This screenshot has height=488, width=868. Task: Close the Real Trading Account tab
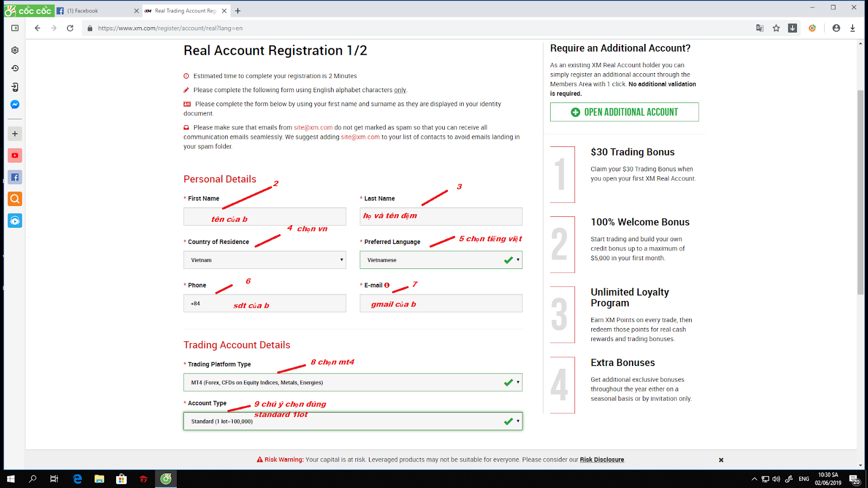pyautogui.click(x=224, y=11)
